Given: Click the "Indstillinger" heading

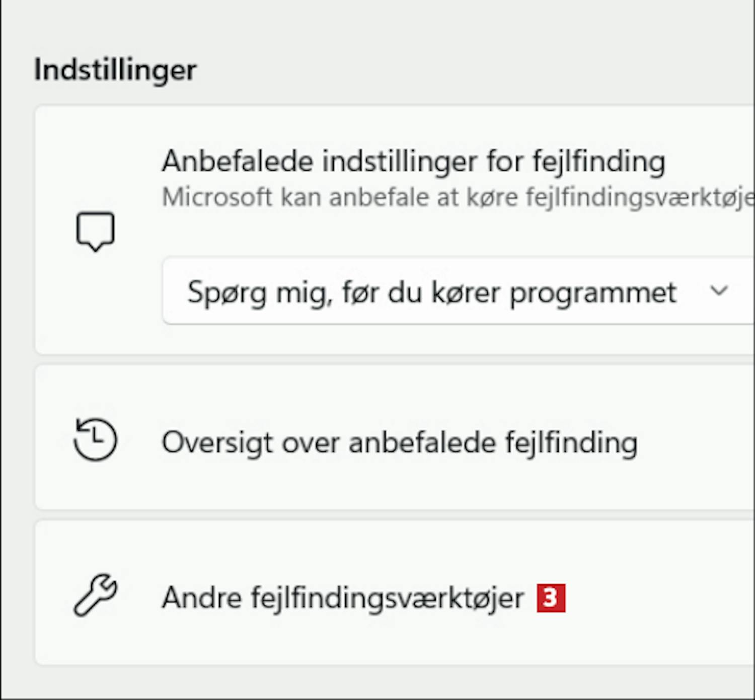Looking at the screenshot, I should tap(115, 70).
